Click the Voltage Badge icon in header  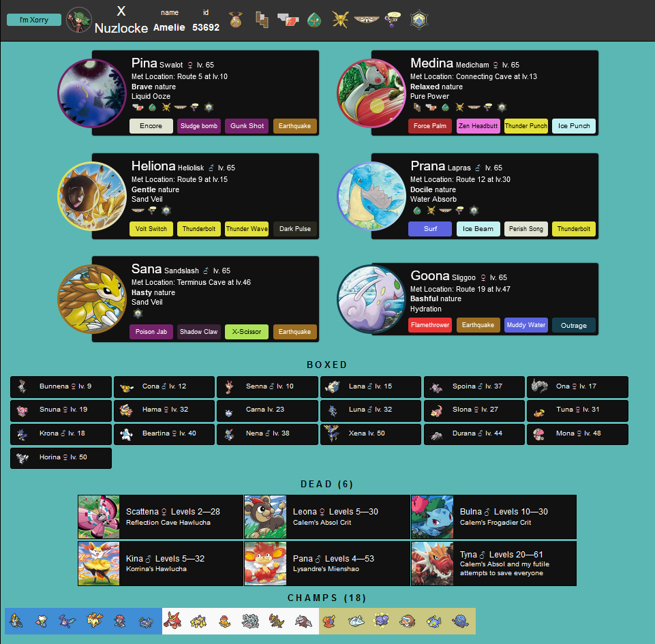tap(340, 20)
